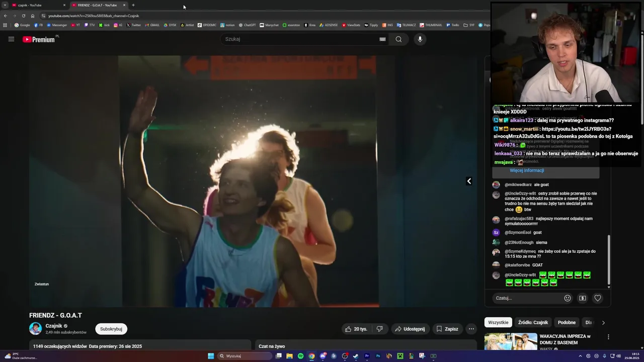Open browser home page button
644x362 pixels.
pyautogui.click(x=33, y=16)
